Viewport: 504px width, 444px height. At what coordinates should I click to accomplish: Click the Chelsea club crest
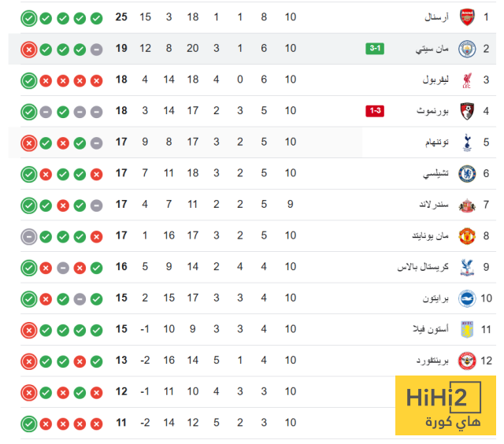pyautogui.click(x=467, y=173)
